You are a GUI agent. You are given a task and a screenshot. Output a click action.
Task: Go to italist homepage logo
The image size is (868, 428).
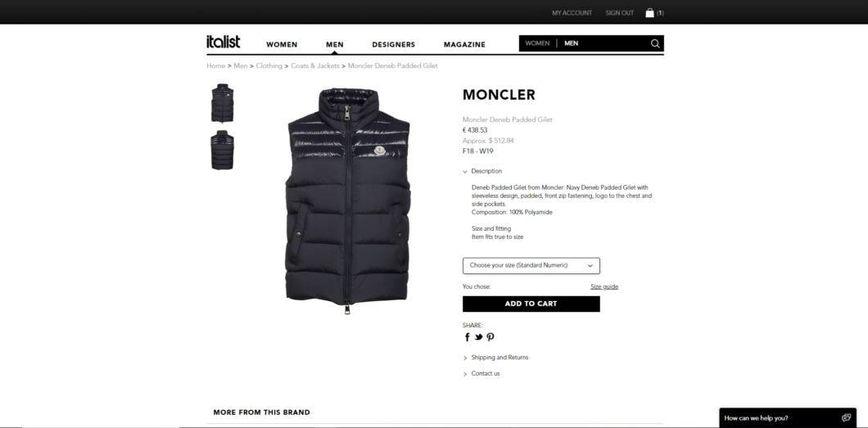pos(223,42)
